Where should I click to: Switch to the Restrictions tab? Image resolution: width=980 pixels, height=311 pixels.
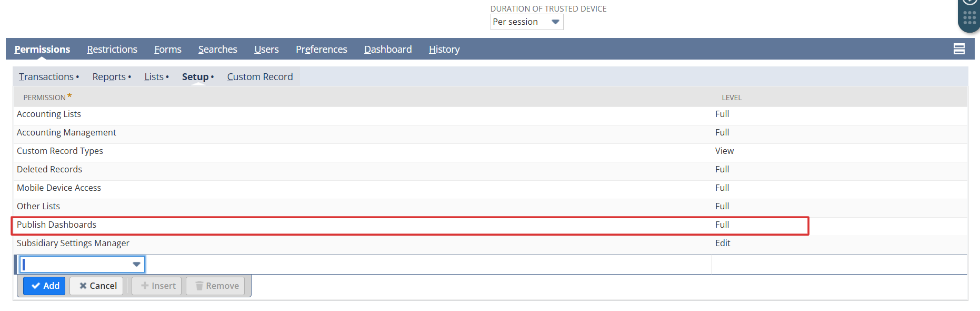click(x=112, y=50)
